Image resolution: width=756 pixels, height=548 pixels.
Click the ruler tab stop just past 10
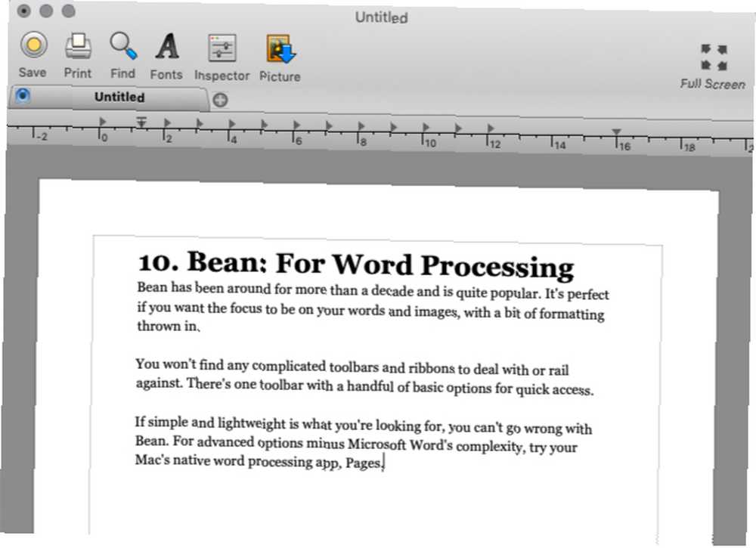pyautogui.click(x=458, y=128)
